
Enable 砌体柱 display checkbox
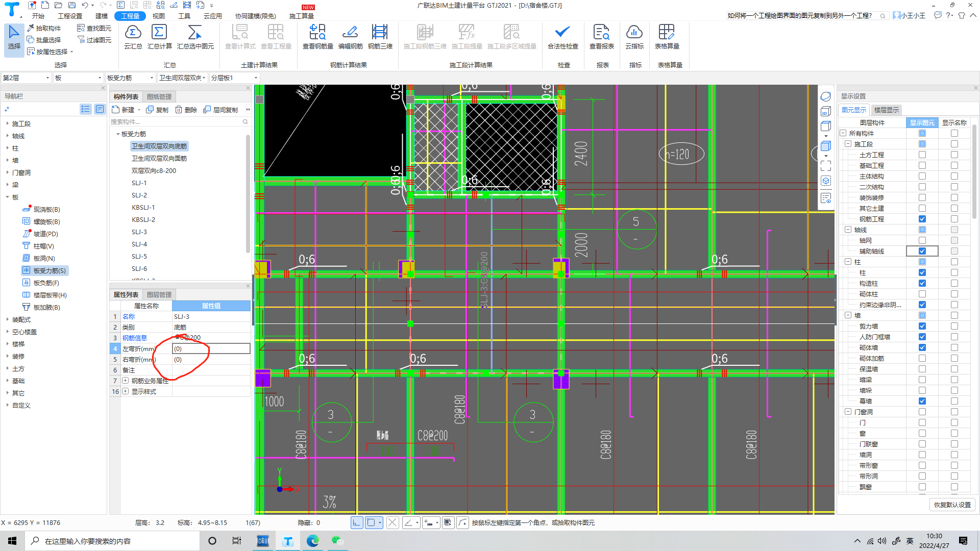[x=922, y=294]
